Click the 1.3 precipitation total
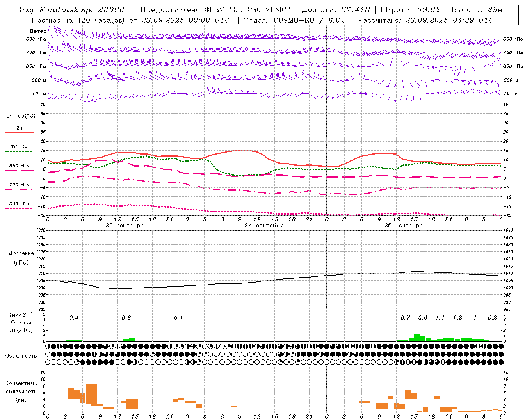Screen dimensions: 525x420 (457, 317)
